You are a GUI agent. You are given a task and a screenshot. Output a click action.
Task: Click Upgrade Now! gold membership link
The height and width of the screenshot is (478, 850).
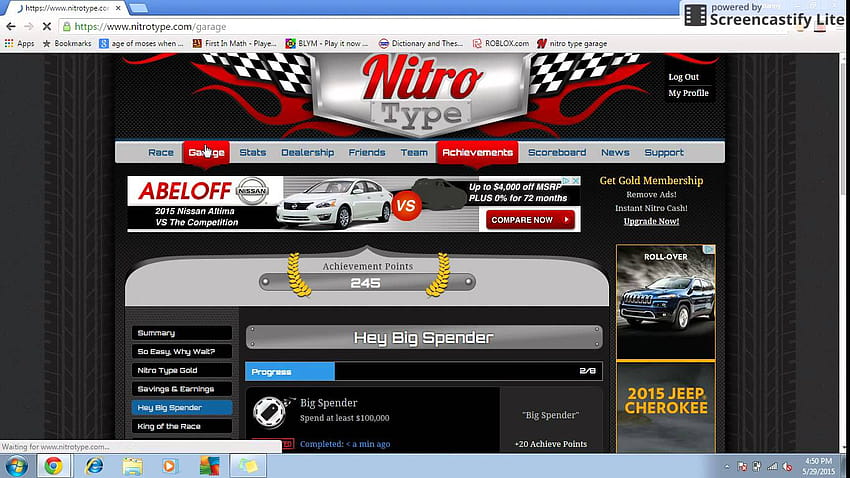click(x=651, y=221)
